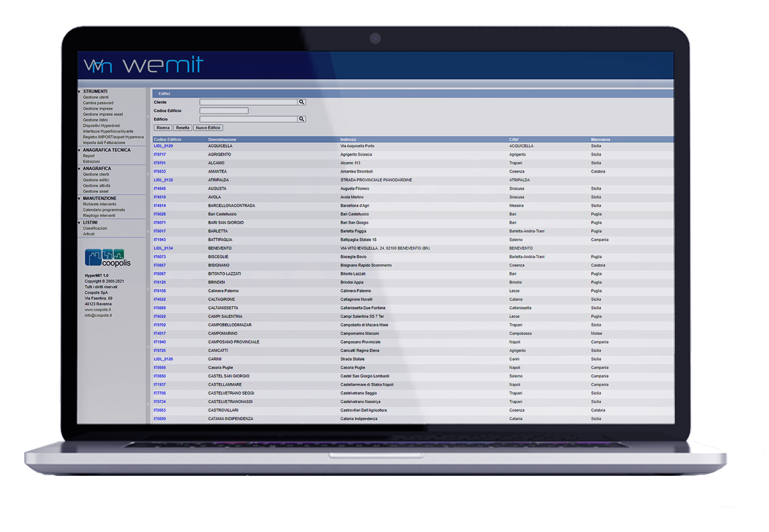Collapse the MANUTENZIONE section arrow
Viewport: 769px width, 532px height.
(79, 199)
